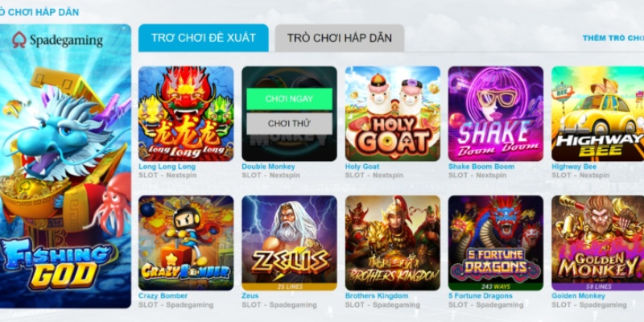
Task: Open the Long Long Long game thumbnail
Action: [x=186, y=114]
